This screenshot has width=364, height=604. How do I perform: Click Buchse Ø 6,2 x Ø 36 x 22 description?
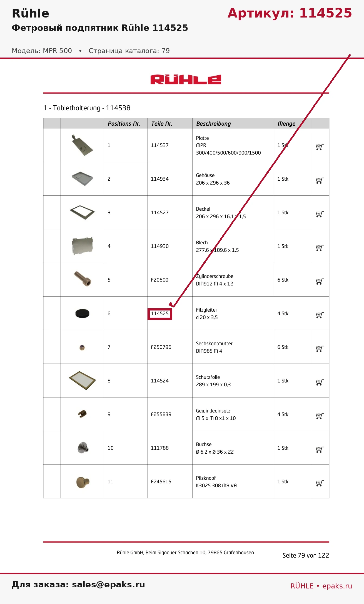pyautogui.click(x=215, y=448)
